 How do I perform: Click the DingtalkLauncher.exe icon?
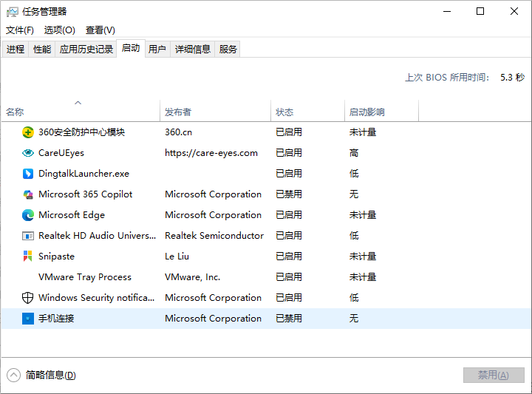(x=28, y=174)
